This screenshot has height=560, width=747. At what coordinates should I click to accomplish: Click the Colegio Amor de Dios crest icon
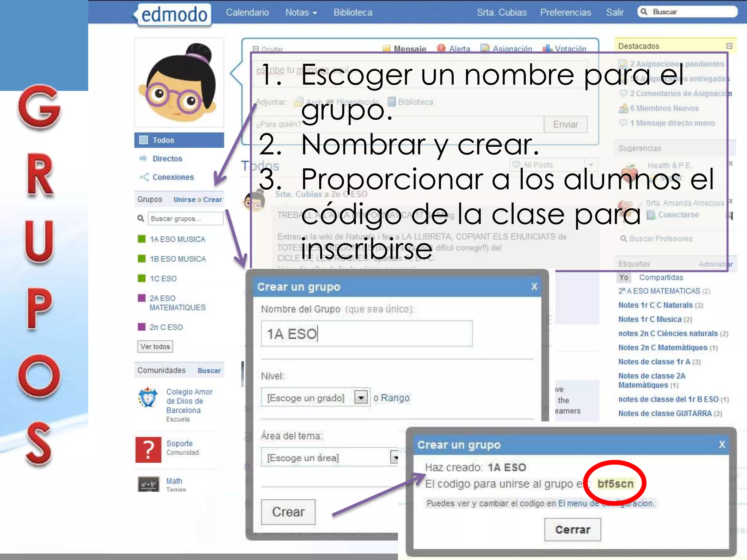click(x=148, y=397)
